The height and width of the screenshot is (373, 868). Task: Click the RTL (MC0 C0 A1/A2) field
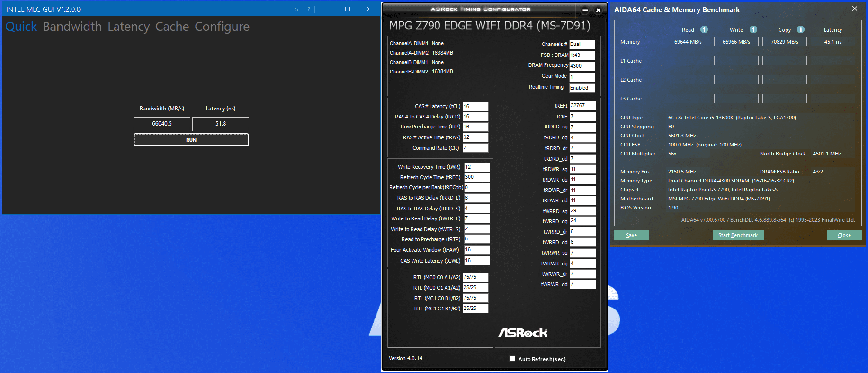tap(475, 277)
